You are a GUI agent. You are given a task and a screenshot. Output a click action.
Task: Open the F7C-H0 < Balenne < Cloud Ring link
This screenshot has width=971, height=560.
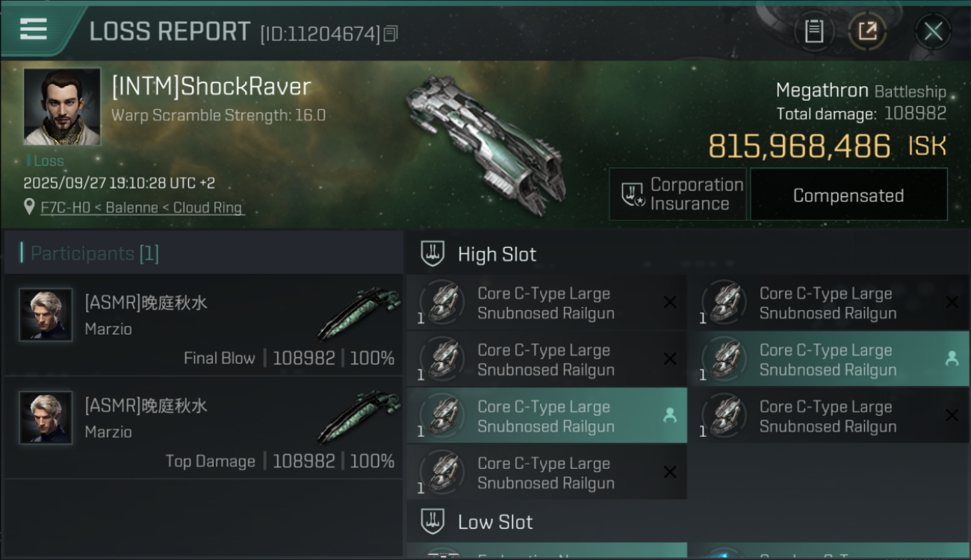pos(142,208)
